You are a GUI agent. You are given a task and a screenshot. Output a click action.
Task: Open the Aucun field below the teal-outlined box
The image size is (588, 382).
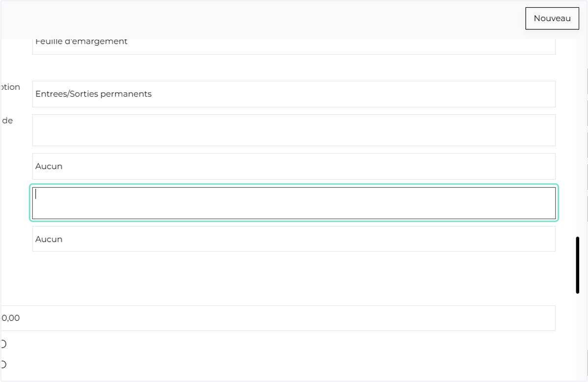coord(294,239)
